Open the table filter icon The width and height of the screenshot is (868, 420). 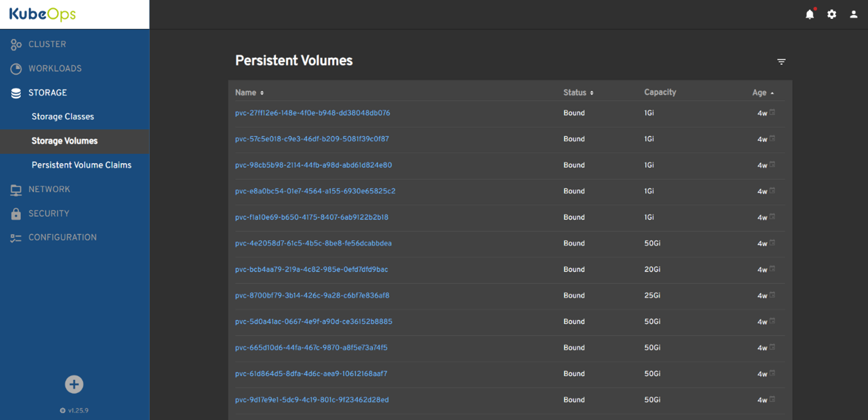click(781, 62)
